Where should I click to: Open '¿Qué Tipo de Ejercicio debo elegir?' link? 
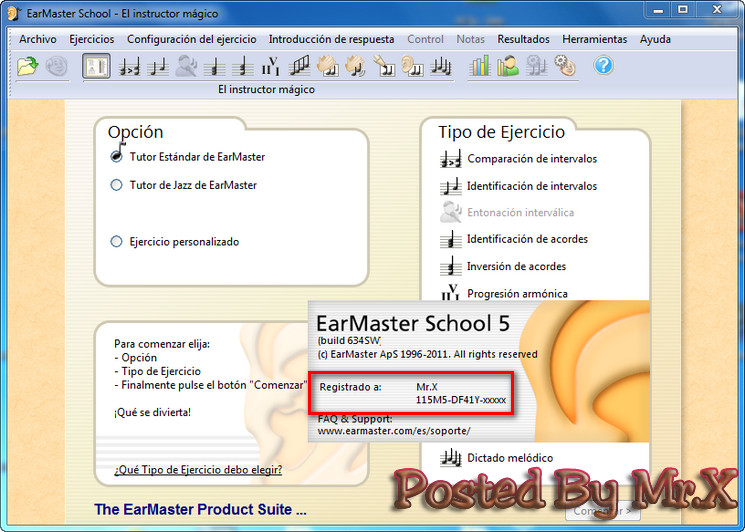[198, 470]
